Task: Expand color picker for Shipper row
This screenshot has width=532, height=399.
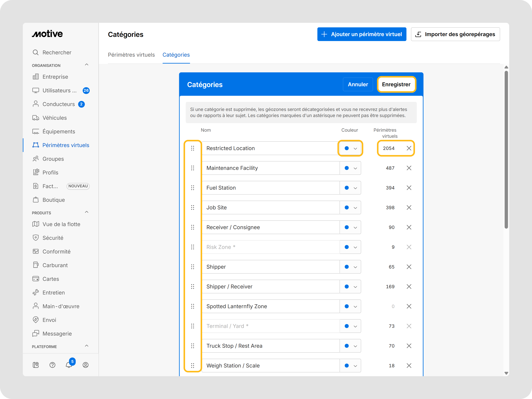Action: pyautogui.click(x=350, y=267)
